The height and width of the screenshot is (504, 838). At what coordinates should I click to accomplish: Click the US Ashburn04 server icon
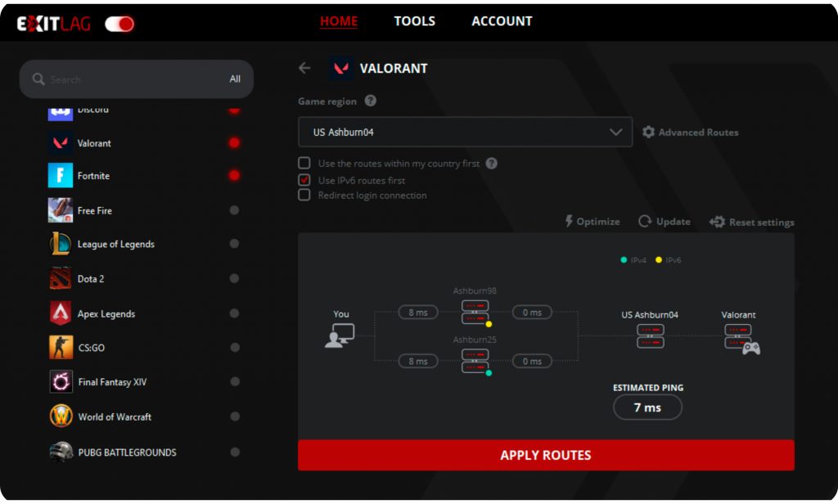pos(651,336)
